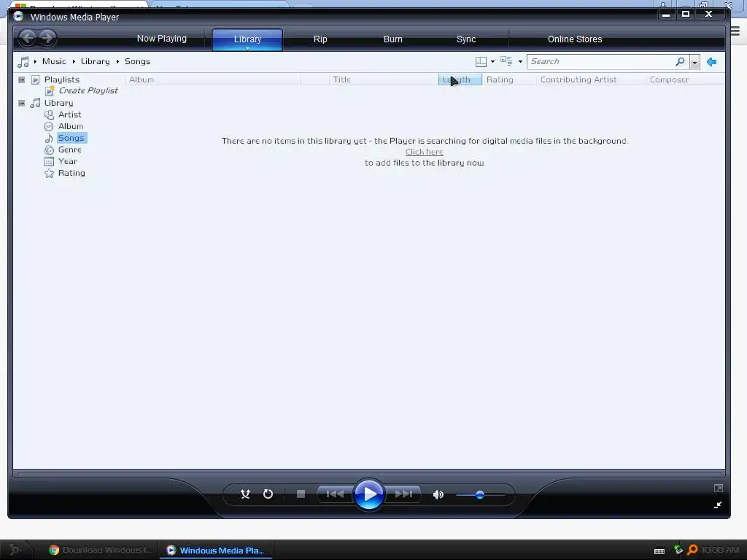Open the search options dropdown
Viewport: 747px width, 560px height.
coord(694,62)
